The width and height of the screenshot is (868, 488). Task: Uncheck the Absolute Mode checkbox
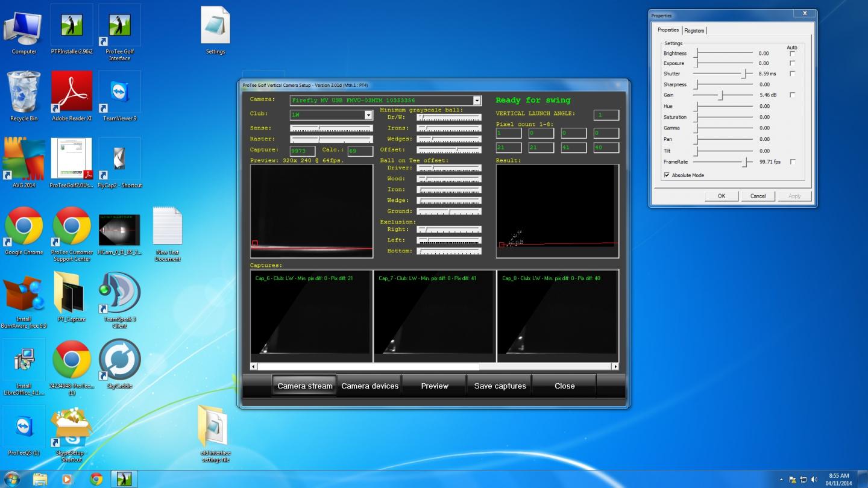point(667,175)
